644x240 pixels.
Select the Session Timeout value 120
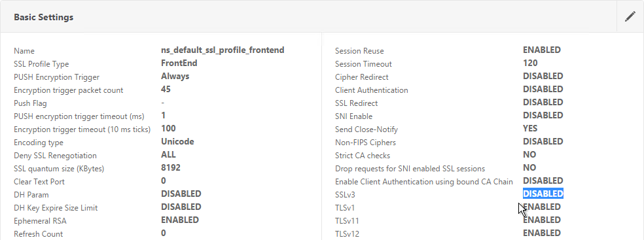pyautogui.click(x=530, y=63)
